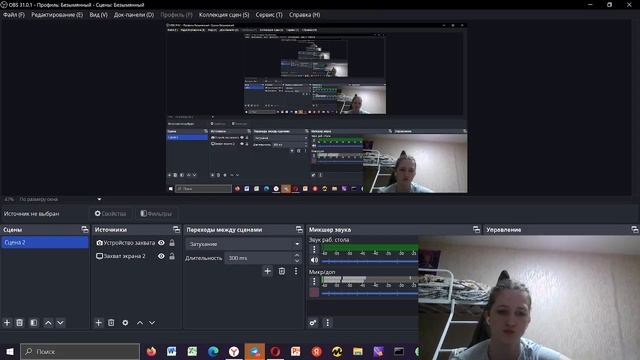Open the Док-панели (D) menu
The image size is (640, 360).
[134, 15]
